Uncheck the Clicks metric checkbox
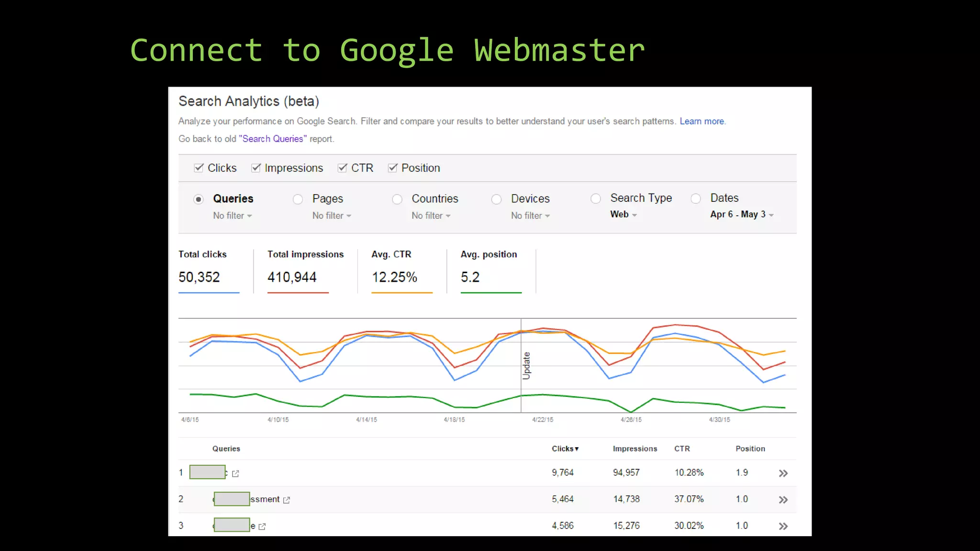This screenshot has height=551, width=980. click(199, 168)
